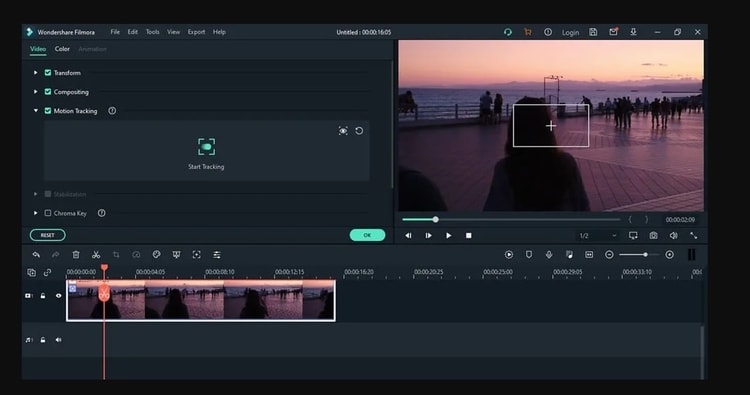This screenshot has width=750, height=395.
Task: Click the video clip on the timeline
Action: click(x=201, y=300)
